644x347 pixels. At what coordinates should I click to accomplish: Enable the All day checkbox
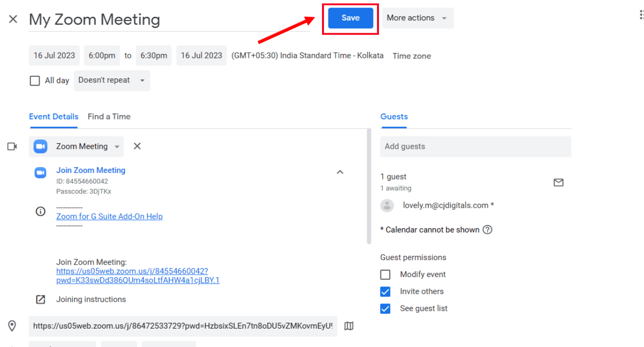click(x=35, y=81)
